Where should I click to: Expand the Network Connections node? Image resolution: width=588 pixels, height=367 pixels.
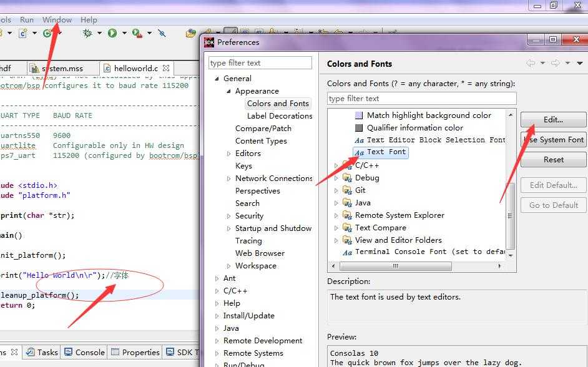coord(228,179)
